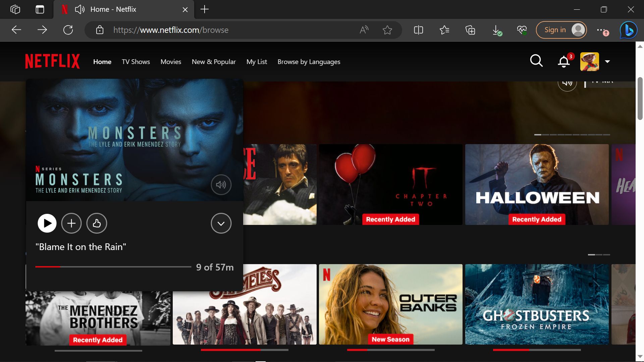Rate Monsters with thumbs up
This screenshot has width=644, height=362.
[x=97, y=223]
